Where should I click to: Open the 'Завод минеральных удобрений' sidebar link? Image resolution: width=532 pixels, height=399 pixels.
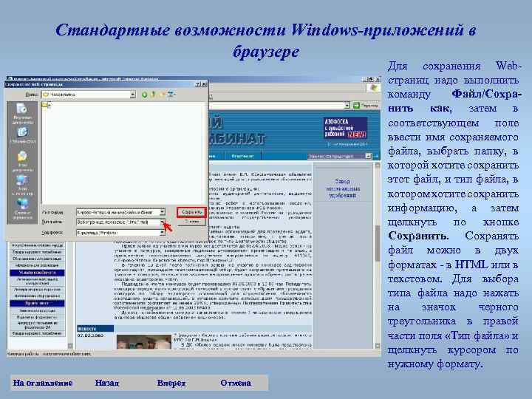pyautogui.click(x=343, y=188)
